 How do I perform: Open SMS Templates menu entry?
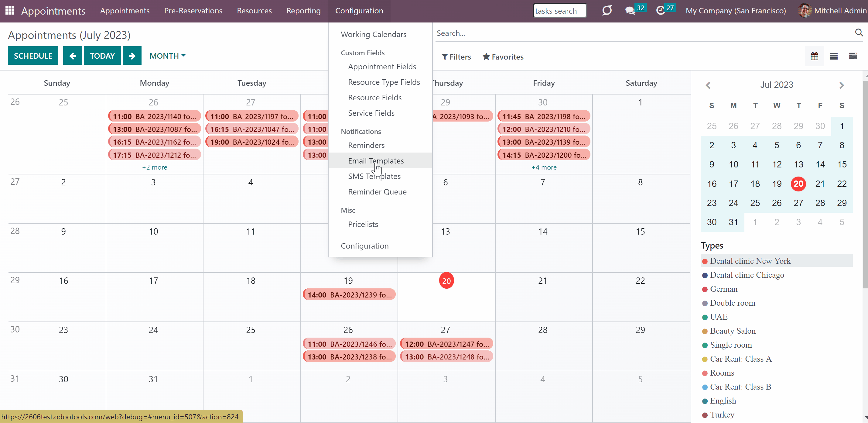click(380, 176)
